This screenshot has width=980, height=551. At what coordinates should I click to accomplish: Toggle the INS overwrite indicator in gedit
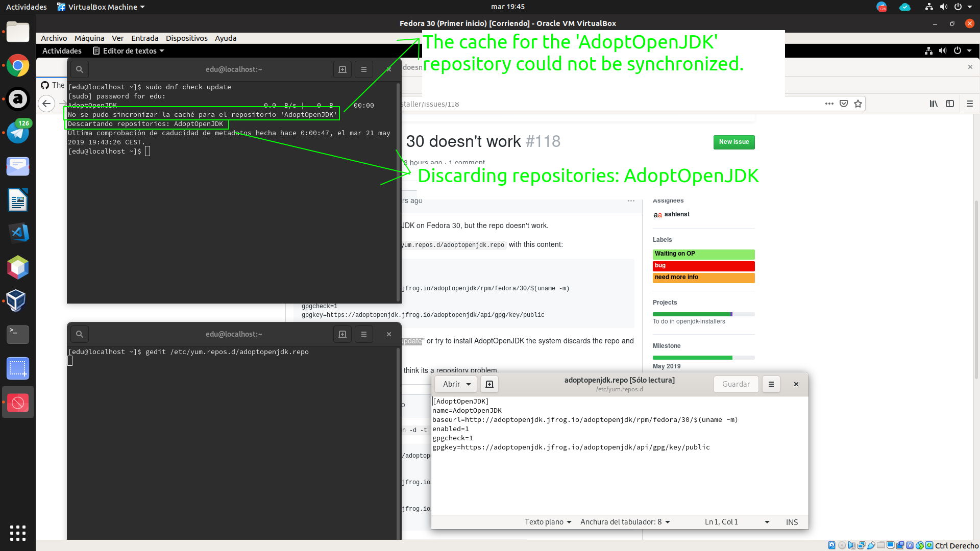click(792, 522)
